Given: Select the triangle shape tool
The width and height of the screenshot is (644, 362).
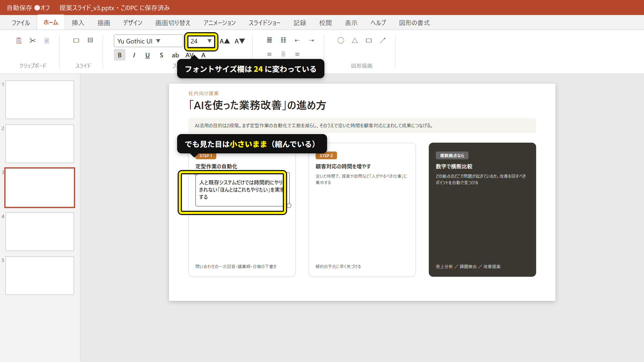Looking at the screenshot, I should coord(355,40).
